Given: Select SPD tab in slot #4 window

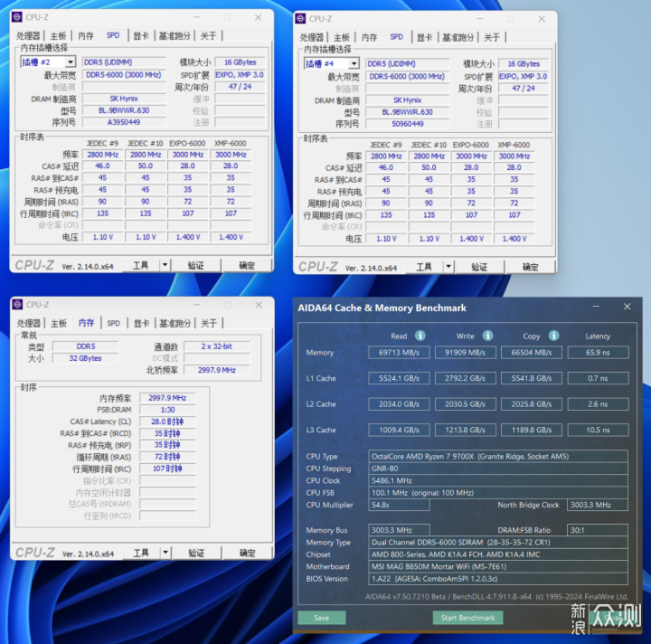Looking at the screenshot, I should pyautogui.click(x=397, y=37).
